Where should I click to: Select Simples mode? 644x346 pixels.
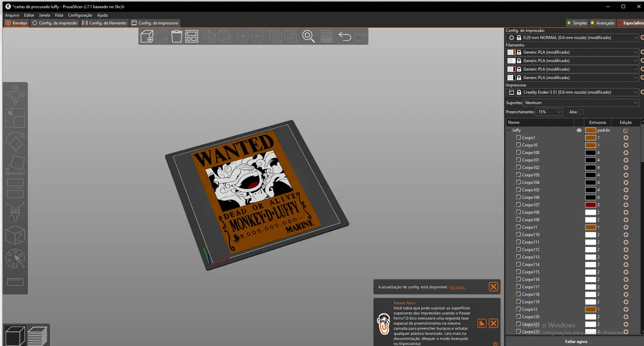pos(576,23)
